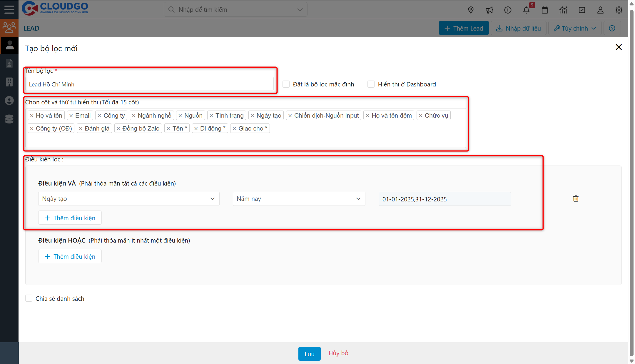Toggle 'Chia sẻ danh sách' checkbox
Screen dimensions: 635x364
[x=29, y=298]
